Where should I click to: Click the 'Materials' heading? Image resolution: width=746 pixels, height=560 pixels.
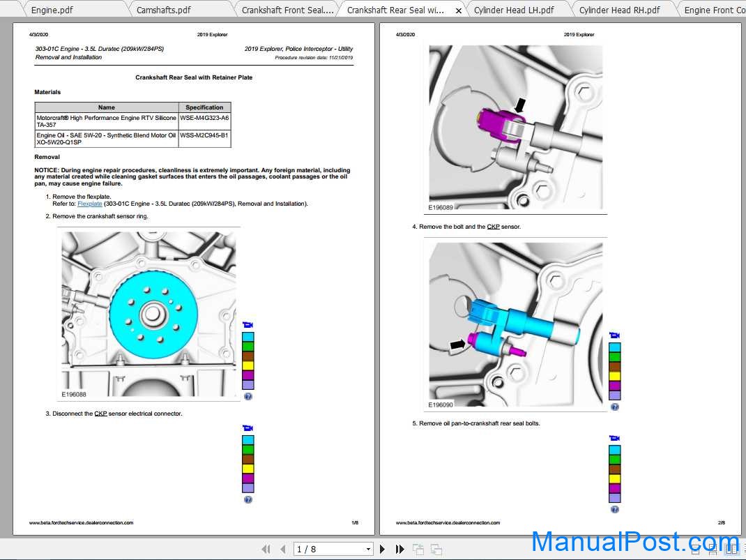tap(47, 92)
